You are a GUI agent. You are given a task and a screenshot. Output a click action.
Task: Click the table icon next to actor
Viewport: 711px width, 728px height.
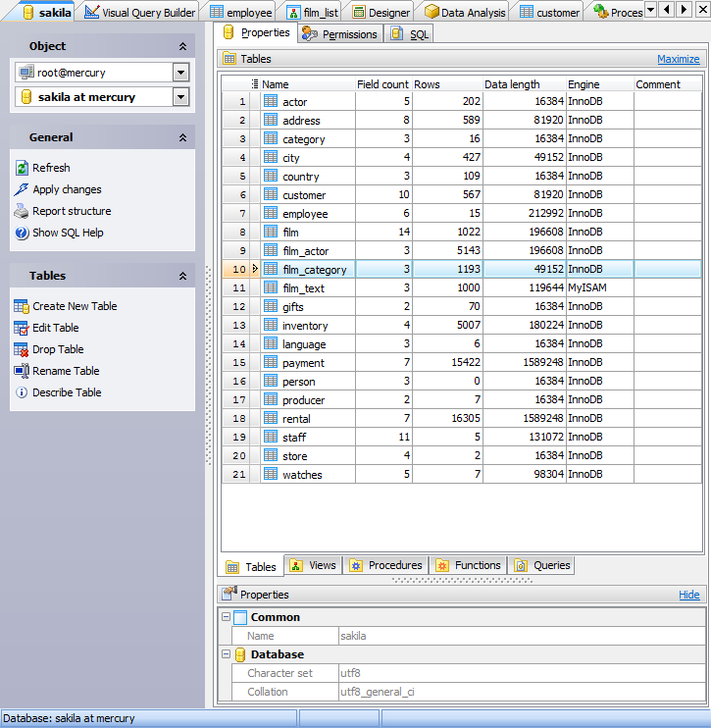[x=271, y=101]
